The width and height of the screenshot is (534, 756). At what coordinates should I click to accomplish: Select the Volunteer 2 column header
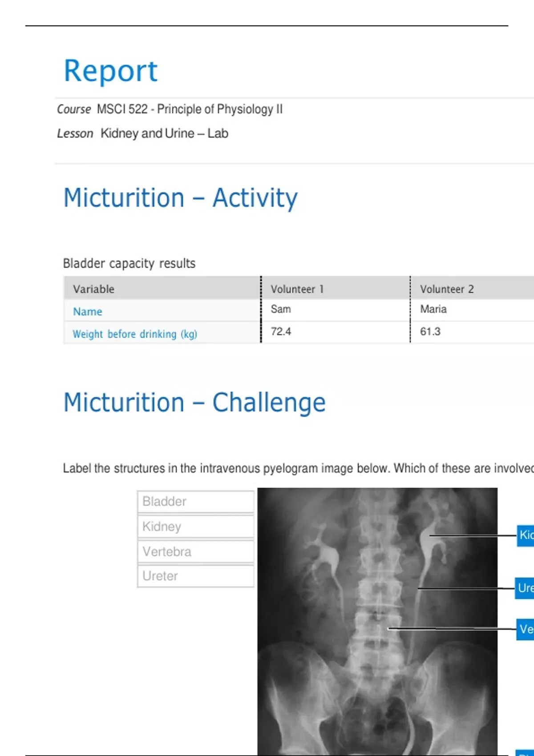pos(447,289)
